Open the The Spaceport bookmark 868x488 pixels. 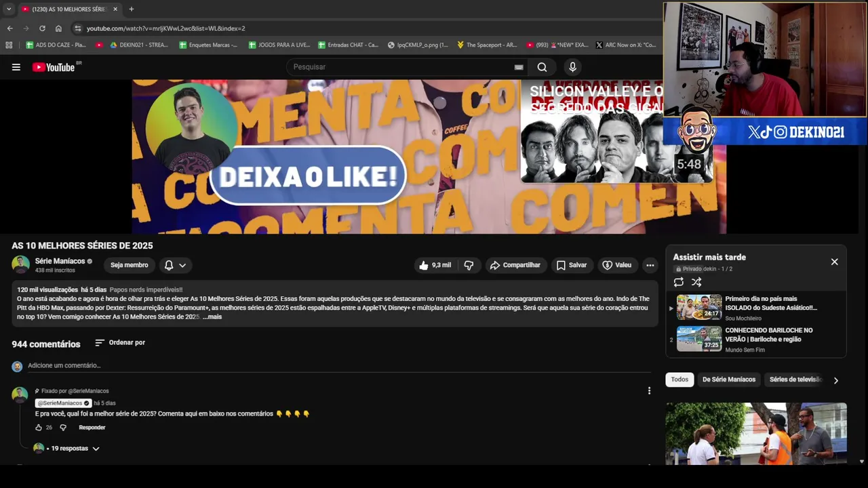486,45
